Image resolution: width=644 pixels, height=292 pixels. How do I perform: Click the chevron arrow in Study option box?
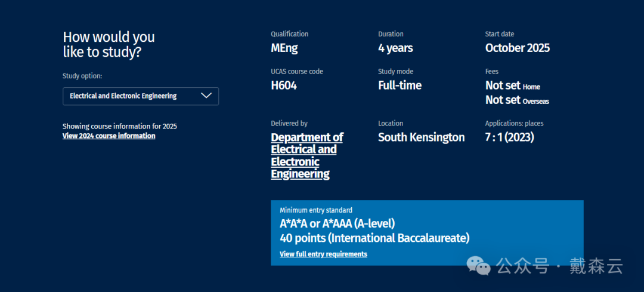tap(206, 96)
